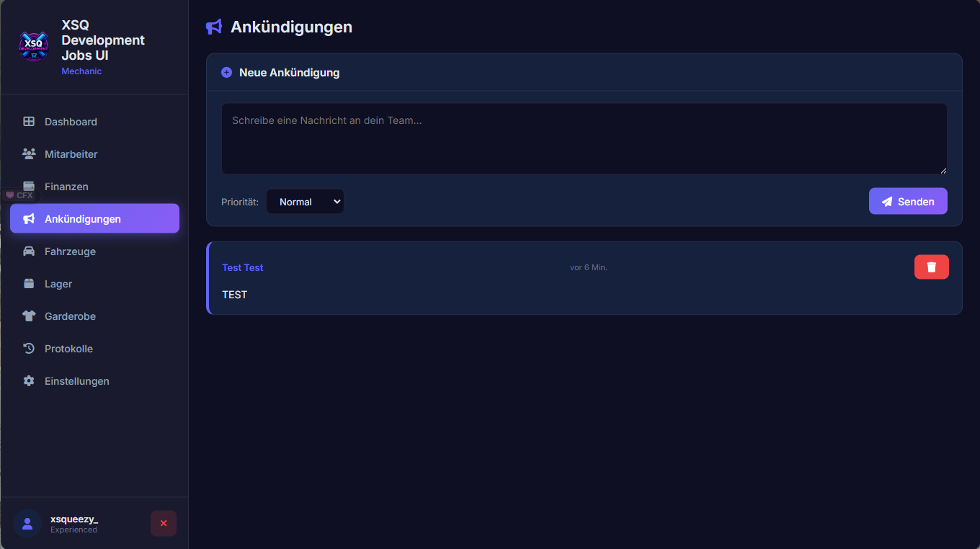Click the Ankündigungen page title
This screenshot has height=549, width=980.
click(291, 27)
